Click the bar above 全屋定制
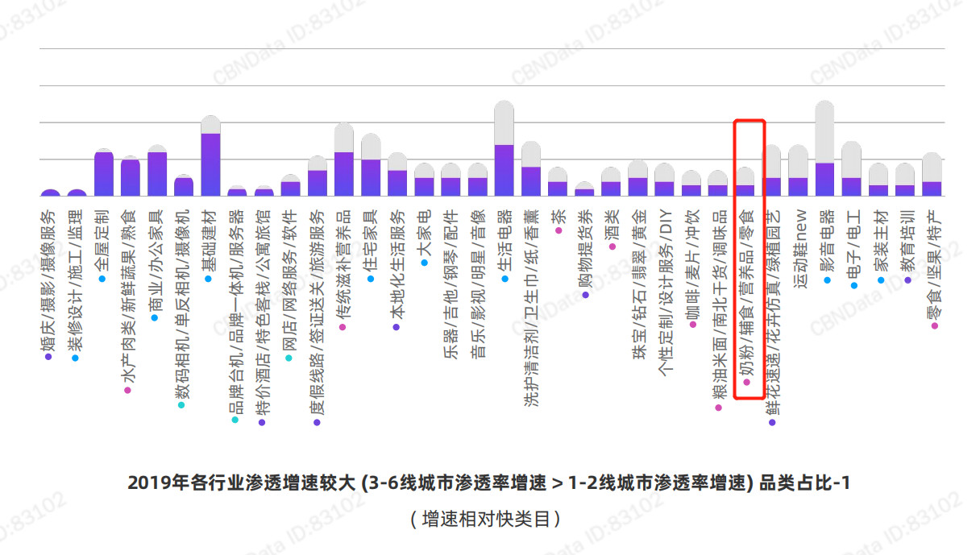This screenshot has height=555, width=980. point(103,173)
